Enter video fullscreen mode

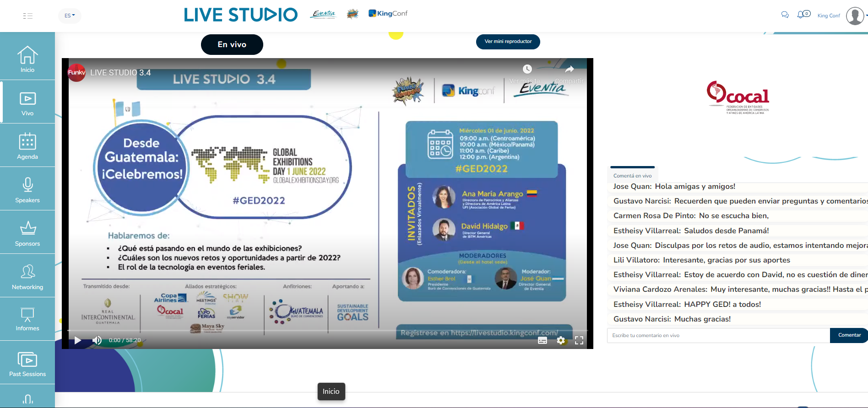point(579,340)
